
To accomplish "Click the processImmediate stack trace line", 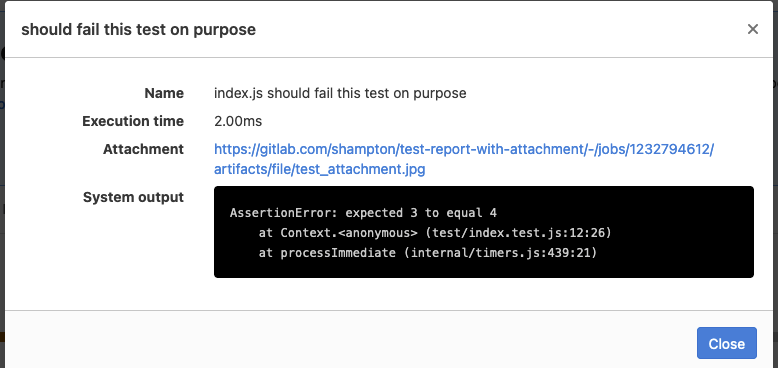I will click(x=428, y=253).
